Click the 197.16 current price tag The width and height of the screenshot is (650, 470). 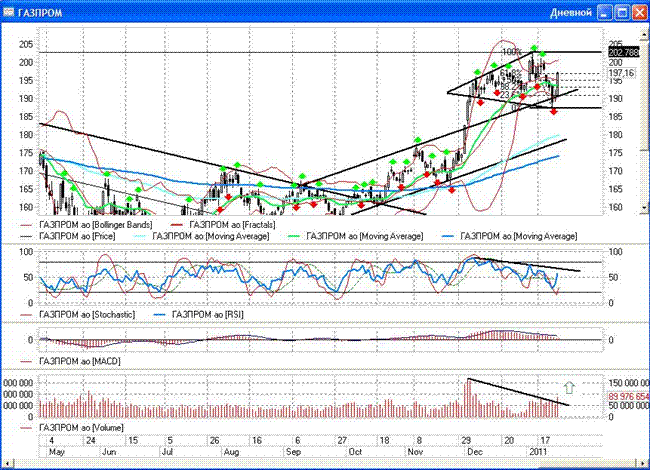point(621,73)
